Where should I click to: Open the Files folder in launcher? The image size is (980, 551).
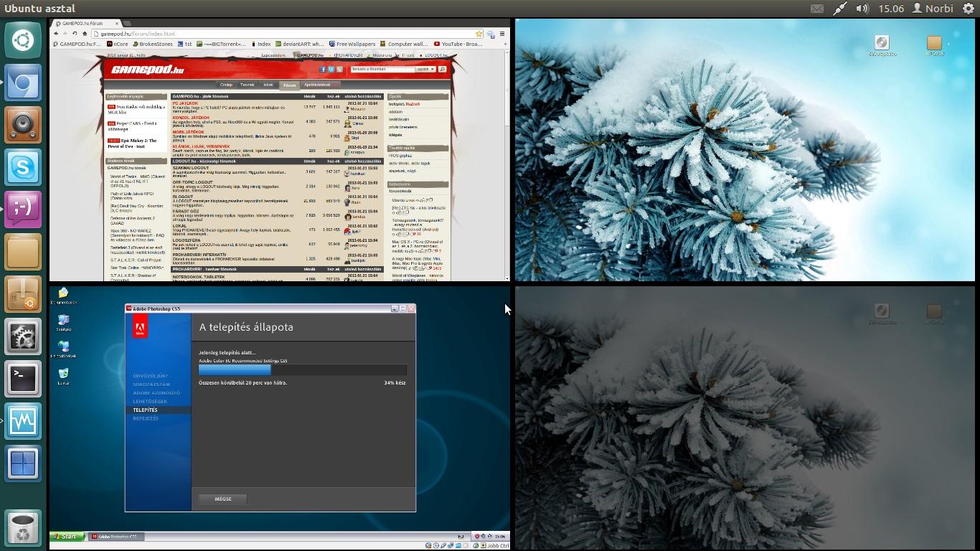[x=23, y=252]
